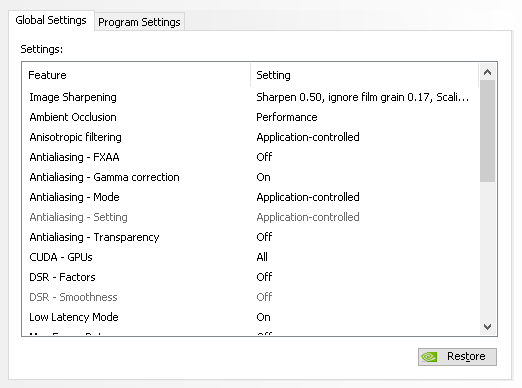Screen dimensions: 522x388
Task: Open Application-controlled value for Anisotropic filtering
Action: click(x=308, y=137)
